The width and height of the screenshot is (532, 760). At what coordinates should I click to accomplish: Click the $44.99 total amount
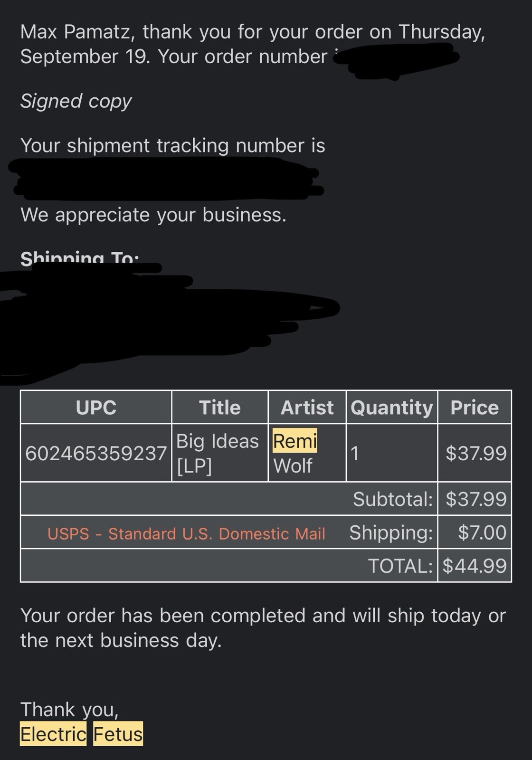(x=475, y=566)
